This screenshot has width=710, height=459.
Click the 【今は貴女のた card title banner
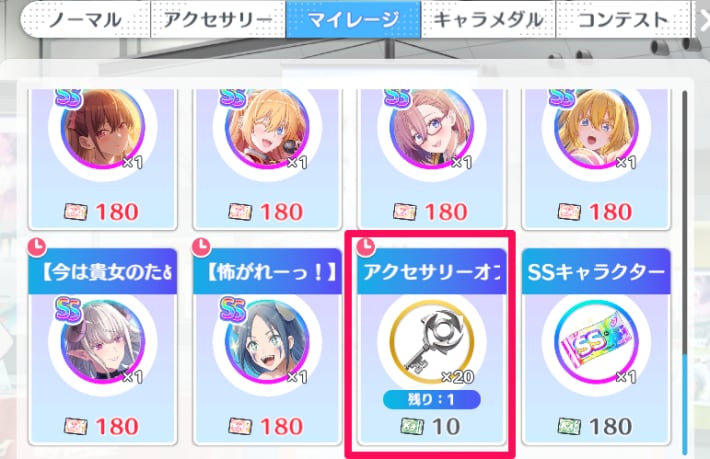(x=103, y=272)
